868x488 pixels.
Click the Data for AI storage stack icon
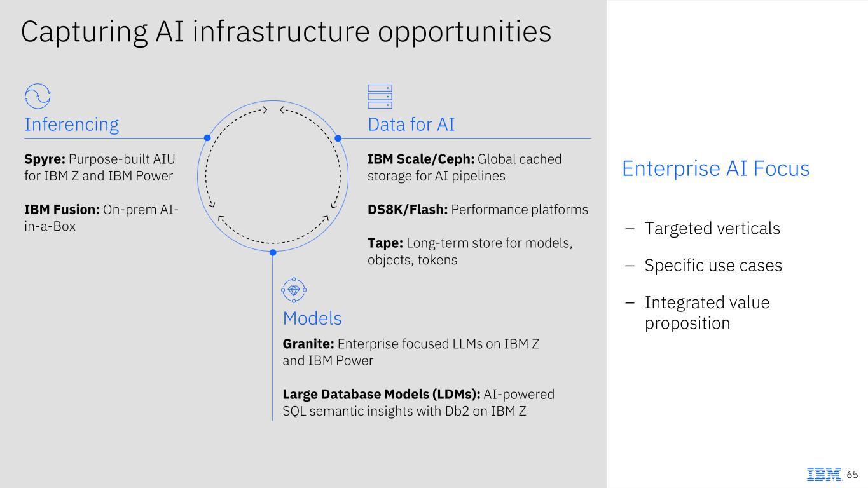pyautogui.click(x=380, y=97)
